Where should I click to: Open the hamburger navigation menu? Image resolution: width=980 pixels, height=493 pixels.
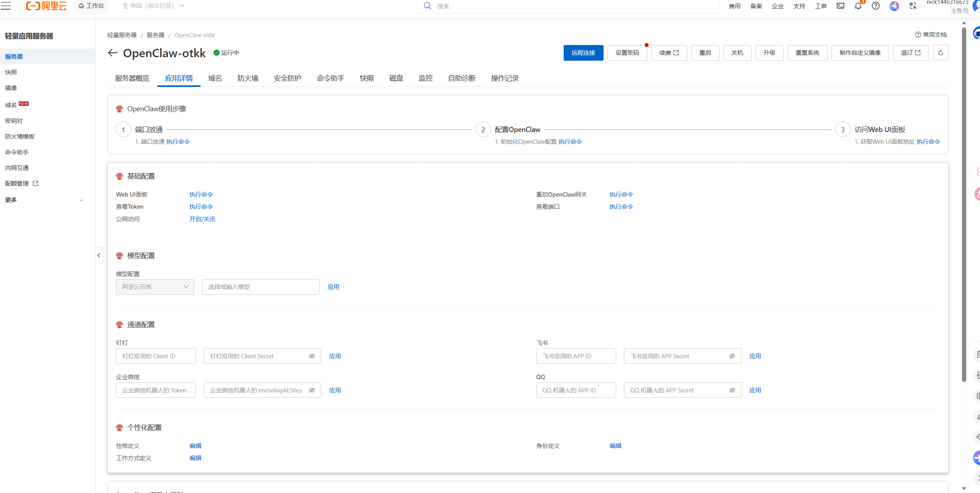(x=5, y=6)
